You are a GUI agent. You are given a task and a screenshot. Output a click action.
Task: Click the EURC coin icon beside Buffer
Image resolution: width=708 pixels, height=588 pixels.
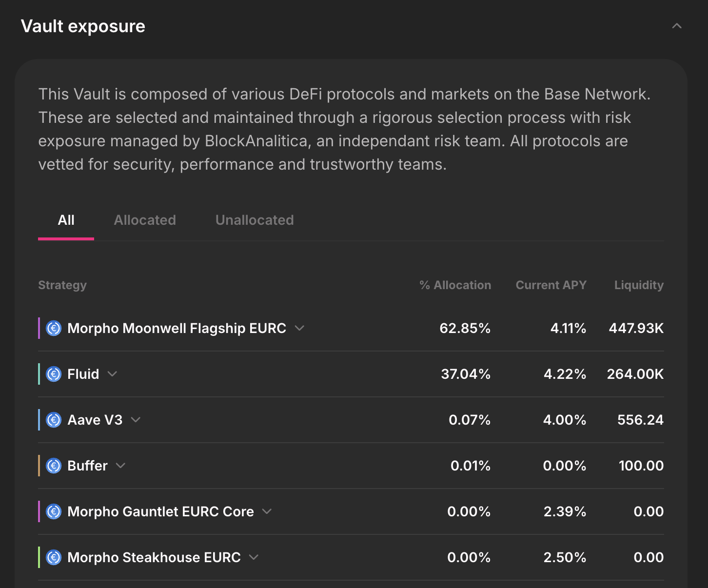click(54, 466)
